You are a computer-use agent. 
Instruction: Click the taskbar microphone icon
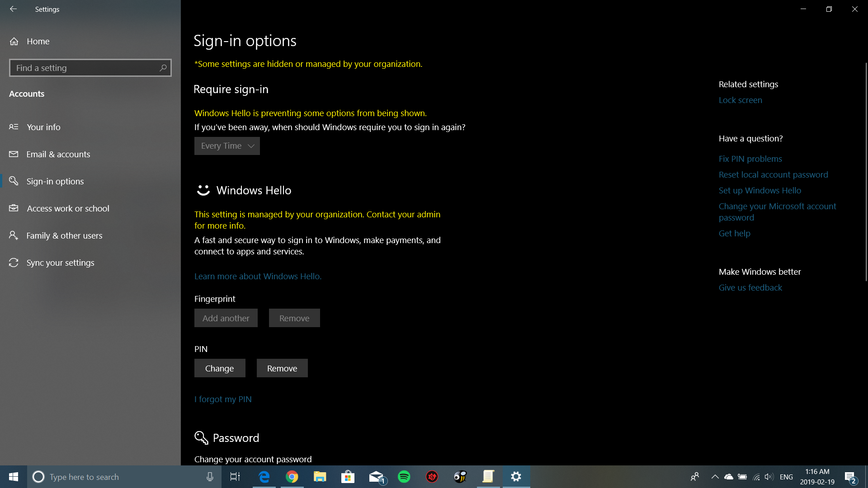pyautogui.click(x=210, y=477)
